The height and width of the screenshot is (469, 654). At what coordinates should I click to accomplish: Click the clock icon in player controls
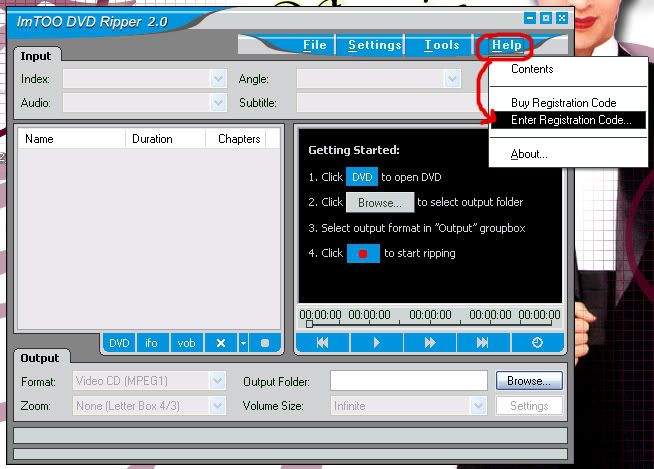tap(537, 343)
